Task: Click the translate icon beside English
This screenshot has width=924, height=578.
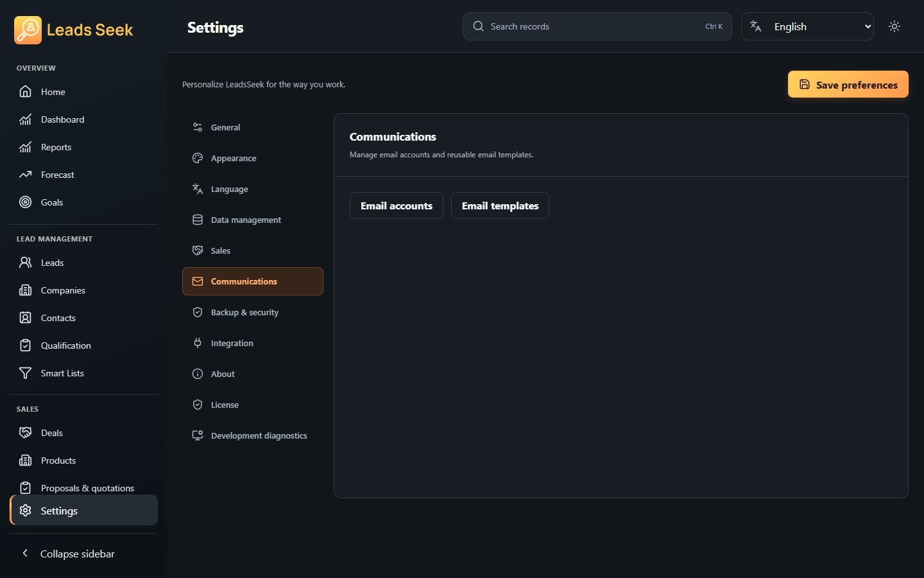Action: pyautogui.click(x=755, y=26)
